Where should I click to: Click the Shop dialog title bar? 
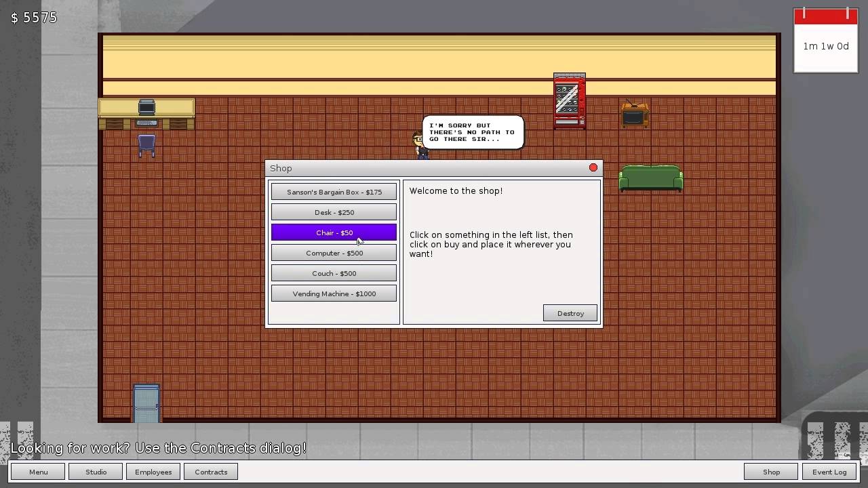click(x=433, y=168)
